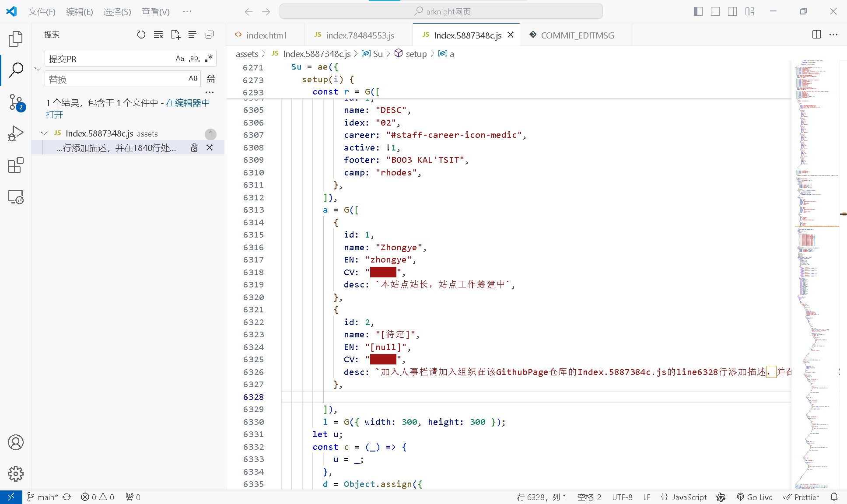This screenshot has height=504, width=847.
Task: Customize layout icon in title bar
Action: (750, 12)
